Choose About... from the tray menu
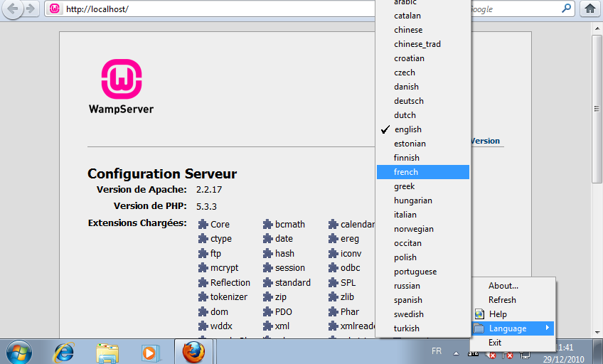The height and width of the screenshot is (364, 603). tap(503, 286)
